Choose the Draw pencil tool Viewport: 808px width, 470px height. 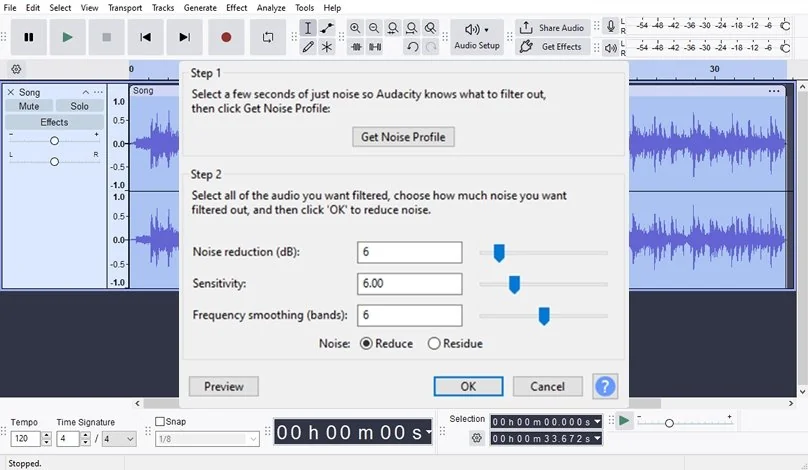tap(308, 46)
